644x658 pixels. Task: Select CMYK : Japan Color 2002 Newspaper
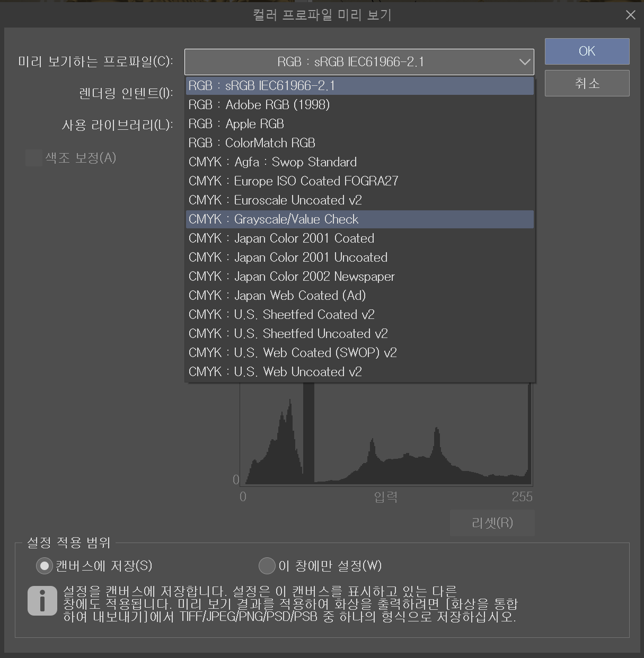tap(359, 277)
